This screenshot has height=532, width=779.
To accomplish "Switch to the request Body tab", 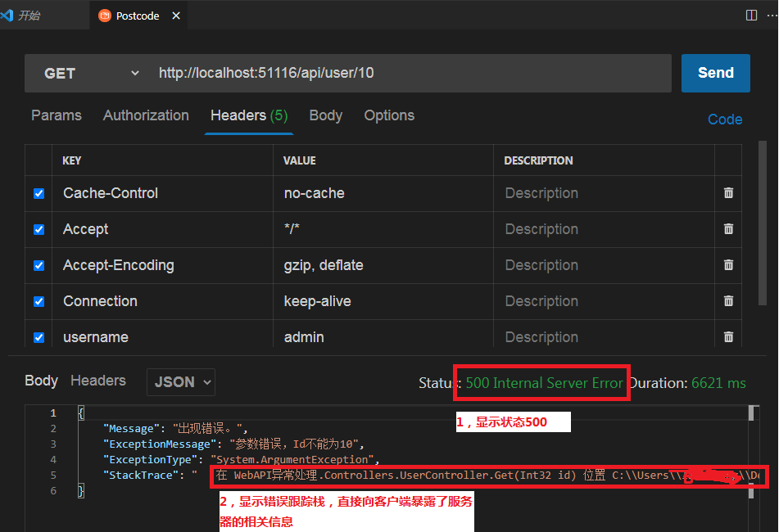I will [326, 115].
